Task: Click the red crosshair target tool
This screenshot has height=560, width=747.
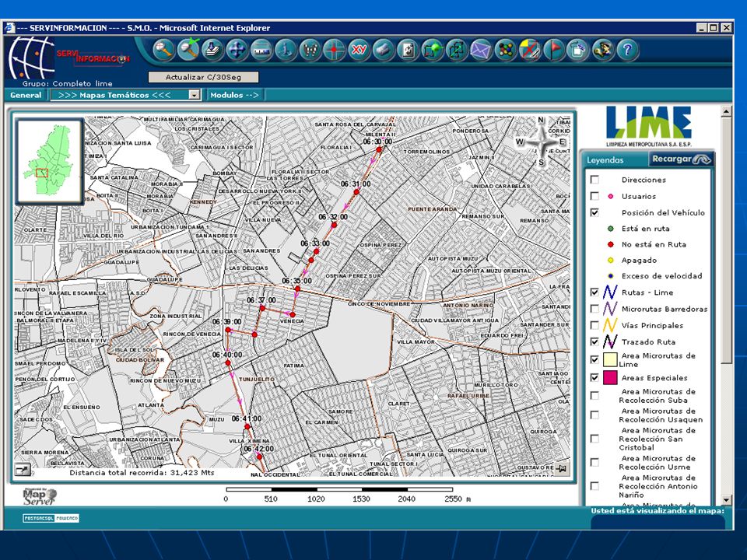Action: point(335,50)
